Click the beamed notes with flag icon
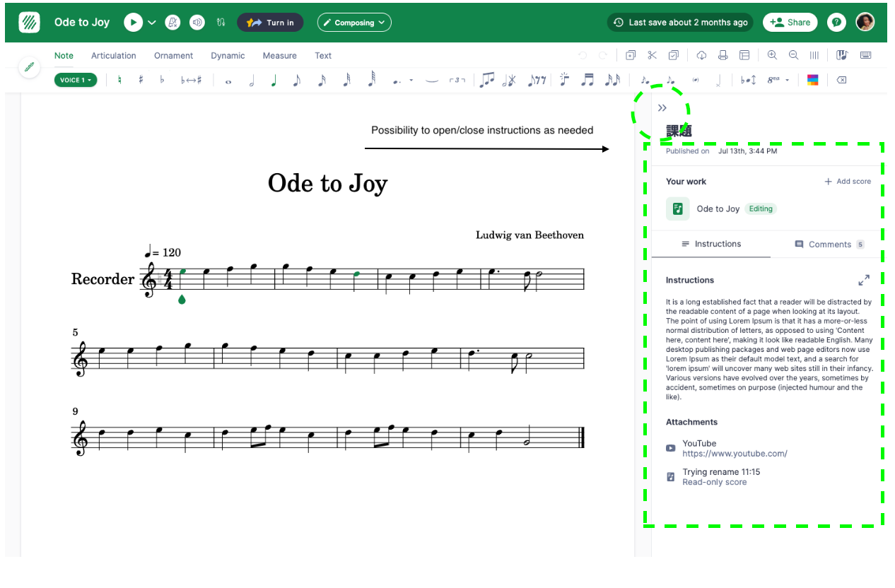The image size is (895, 588). tap(486, 80)
